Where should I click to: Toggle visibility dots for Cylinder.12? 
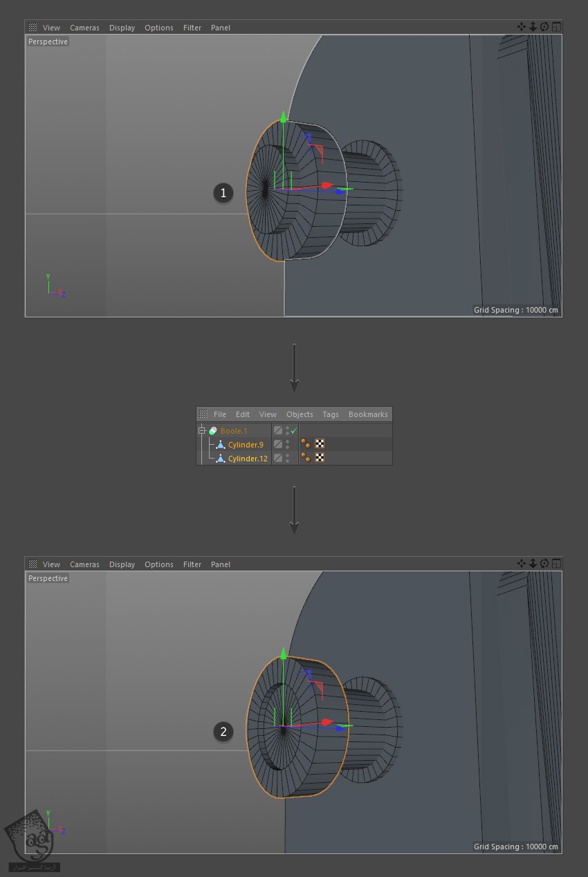287,458
